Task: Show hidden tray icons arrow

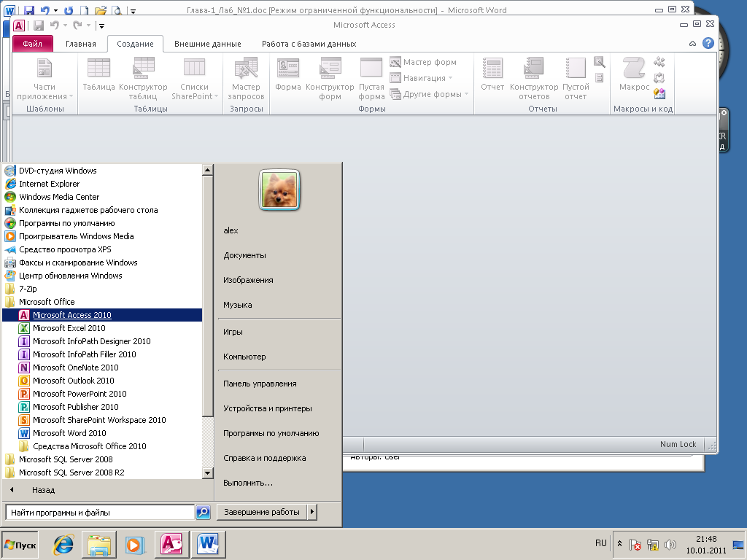Action: tap(619, 543)
